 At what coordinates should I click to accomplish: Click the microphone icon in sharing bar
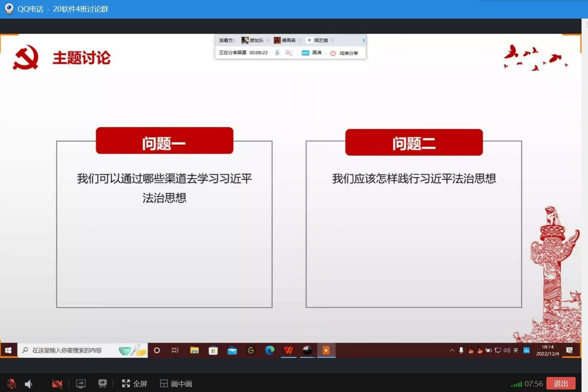coord(277,53)
